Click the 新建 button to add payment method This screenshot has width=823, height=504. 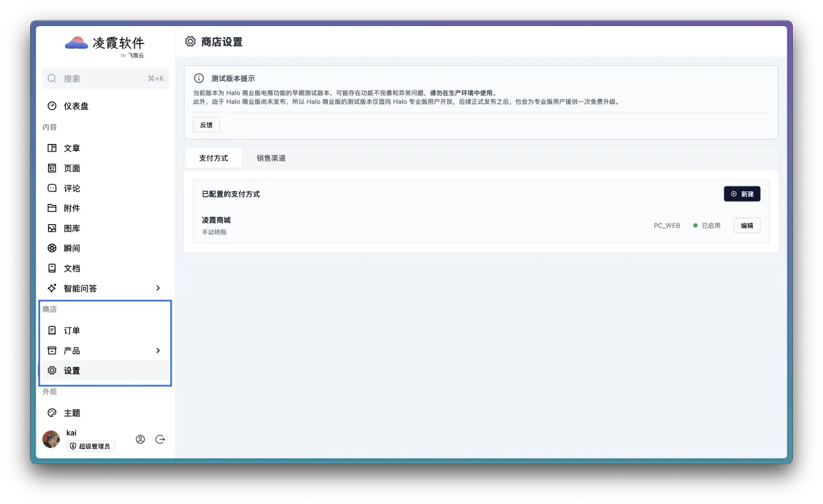point(742,193)
